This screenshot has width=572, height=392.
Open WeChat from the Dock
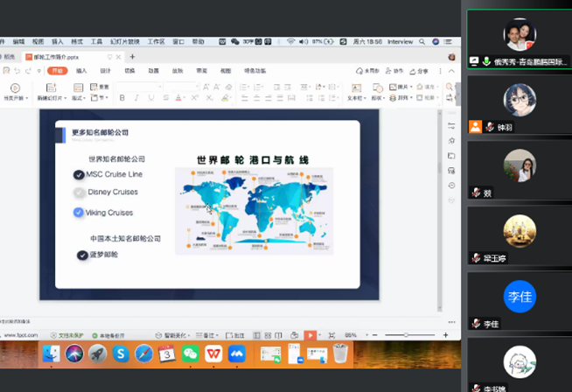click(189, 353)
